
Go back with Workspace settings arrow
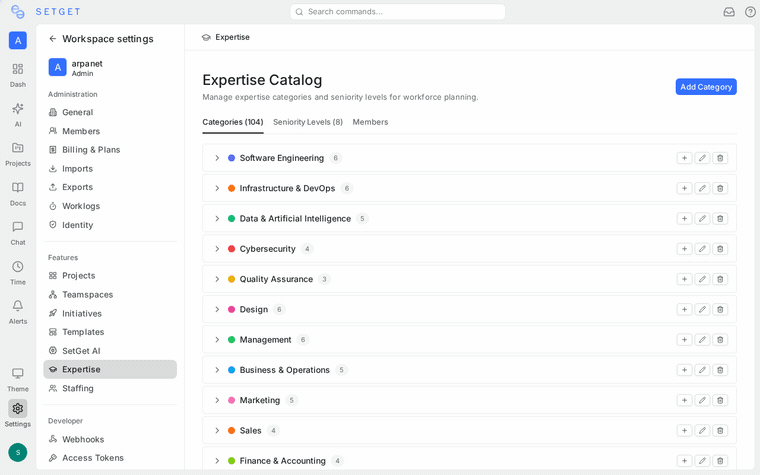(52, 39)
